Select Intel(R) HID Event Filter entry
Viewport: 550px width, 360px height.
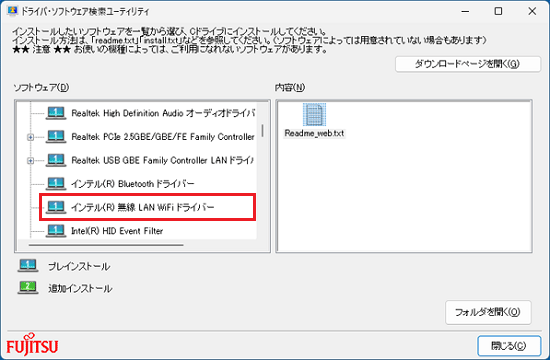[x=117, y=231]
